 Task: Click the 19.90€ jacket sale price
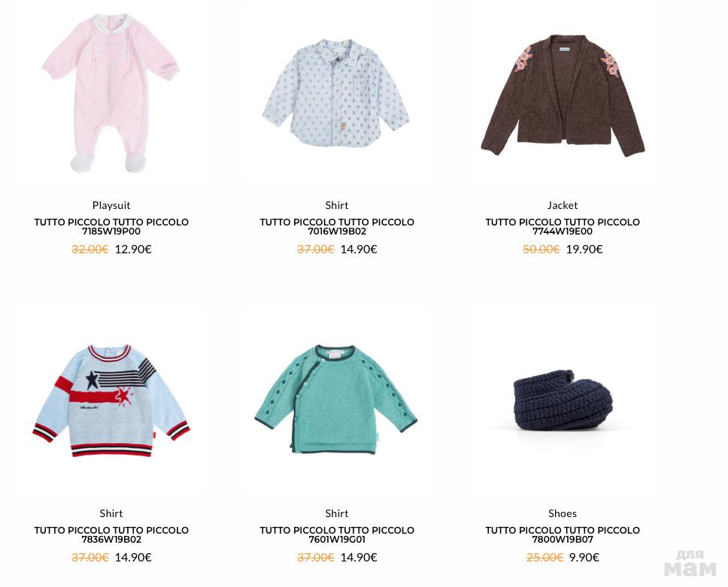tap(584, 250)
